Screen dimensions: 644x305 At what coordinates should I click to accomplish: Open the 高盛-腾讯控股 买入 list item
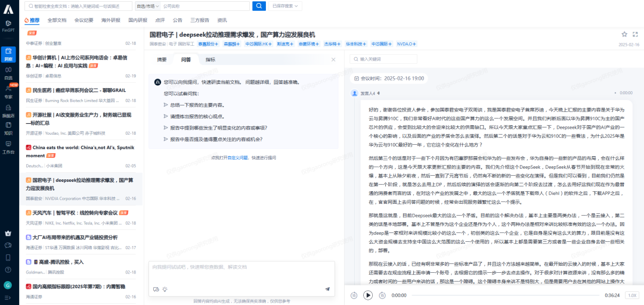(81, 266)
